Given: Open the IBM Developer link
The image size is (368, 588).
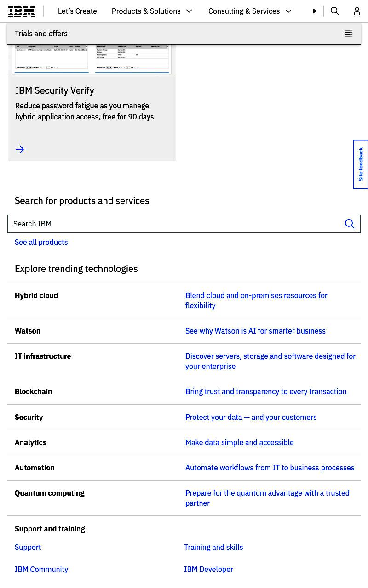Looking at the screenshot, I should [x=208, y=569].
